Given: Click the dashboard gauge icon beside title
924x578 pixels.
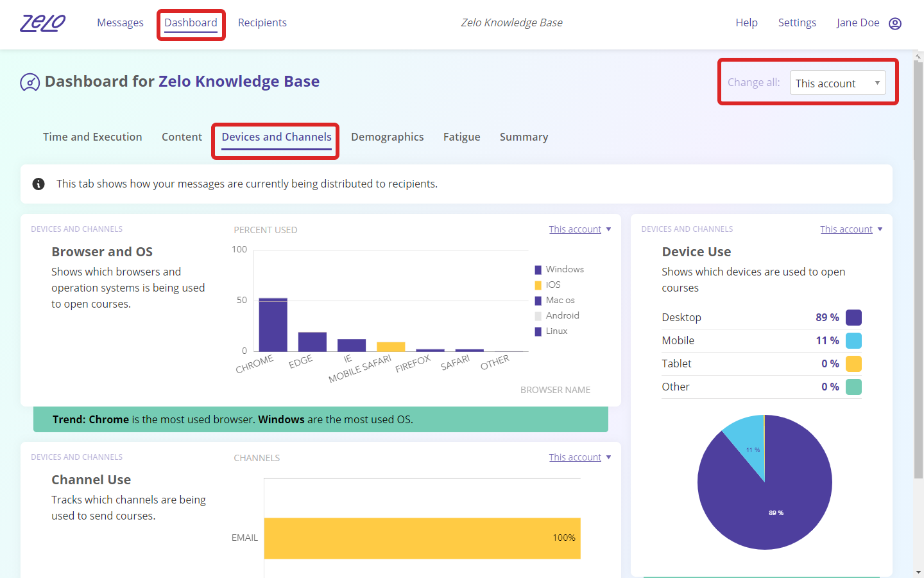Looking at the screenshot, I should pyautogui.click(x=30, y=82).
